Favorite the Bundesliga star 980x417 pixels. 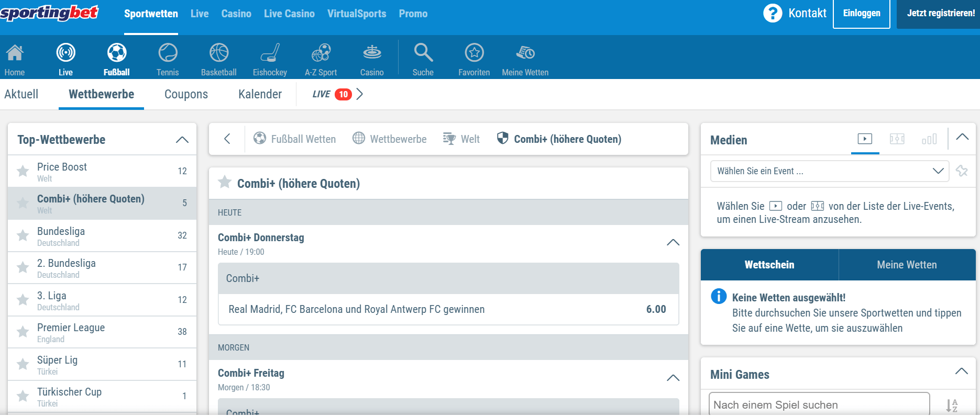point(23,235)
